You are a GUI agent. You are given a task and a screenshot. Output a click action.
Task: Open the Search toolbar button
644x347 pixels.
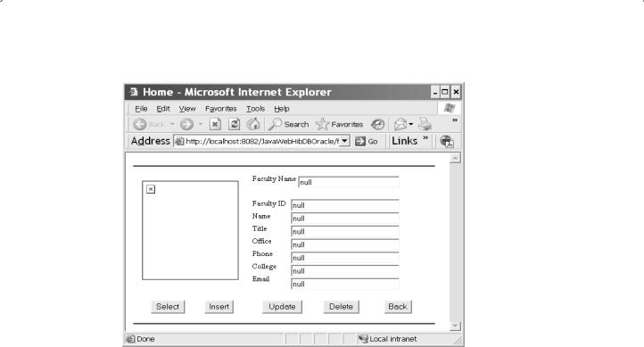(x=289, y=124)
